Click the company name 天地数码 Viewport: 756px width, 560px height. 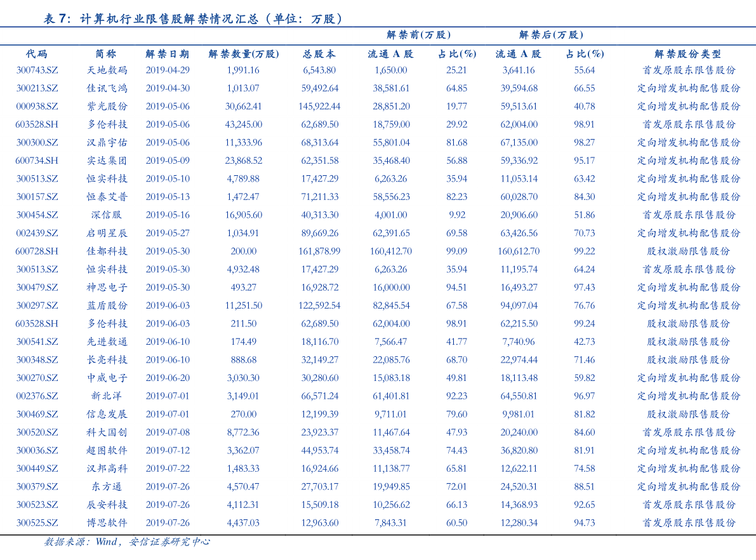click(108, 70)
